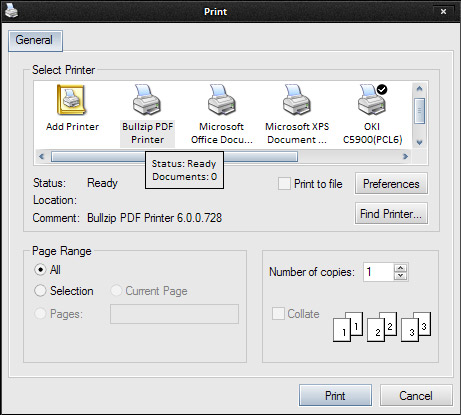Toggle the Collate checkbox

(278, 314)
